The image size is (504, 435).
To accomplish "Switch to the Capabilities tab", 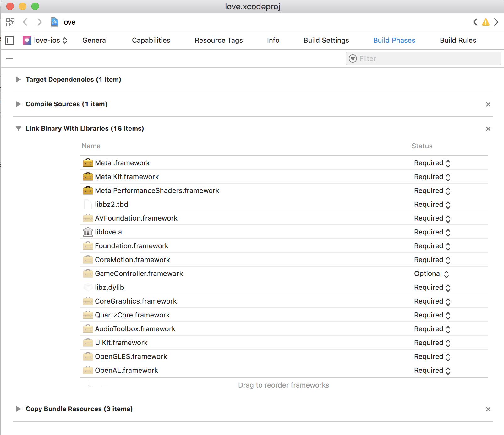I will (x=151, y=40).
